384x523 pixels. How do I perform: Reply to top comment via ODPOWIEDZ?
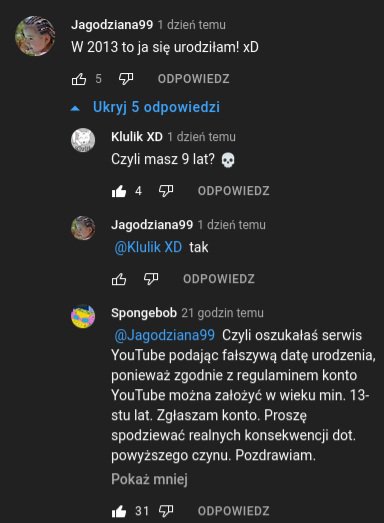[194, 79]
